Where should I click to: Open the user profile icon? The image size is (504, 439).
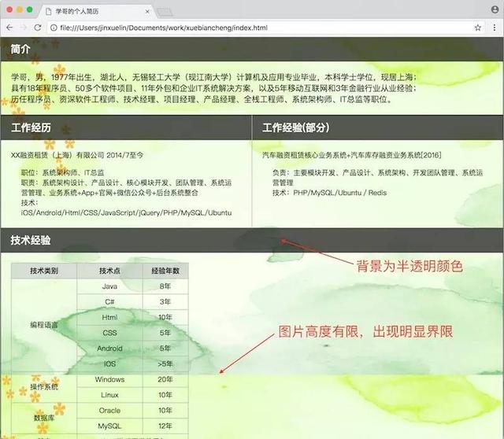(495, 9)
